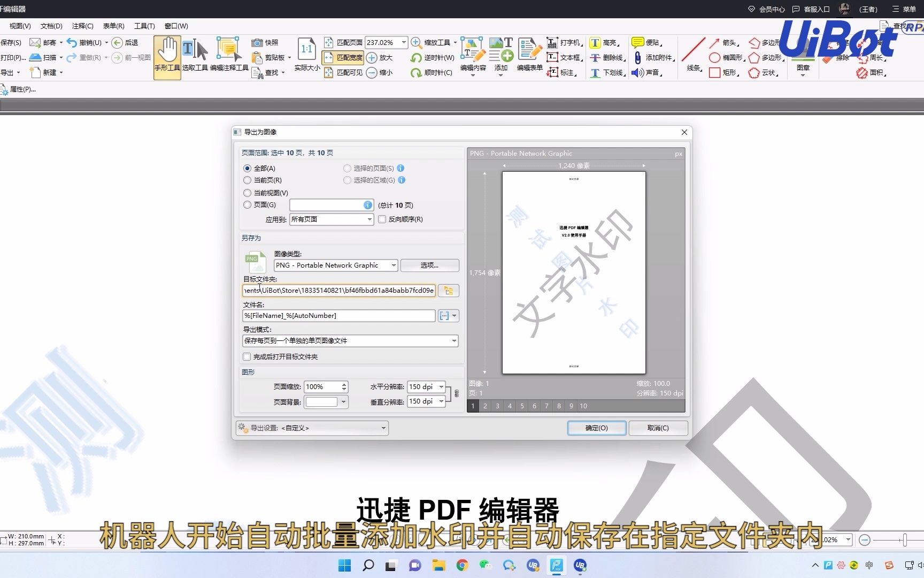
Task: Select the 选择的页面(S) radio option
Action: 347,168
